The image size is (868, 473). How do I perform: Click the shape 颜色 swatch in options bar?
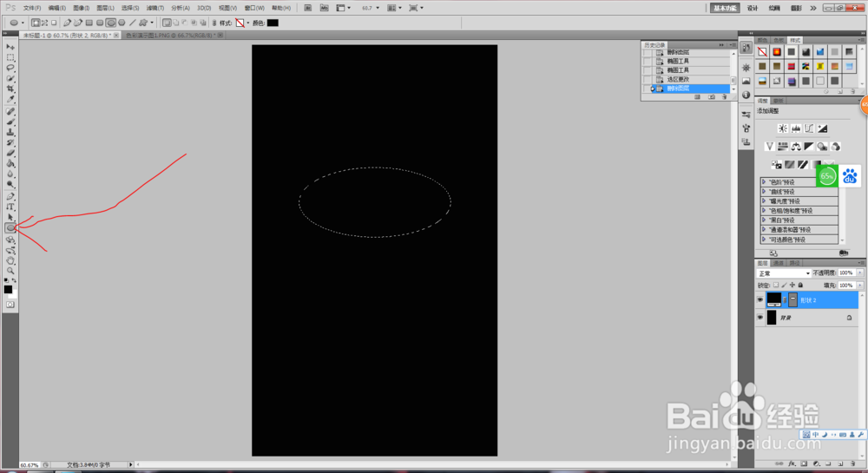click(273, 23)
